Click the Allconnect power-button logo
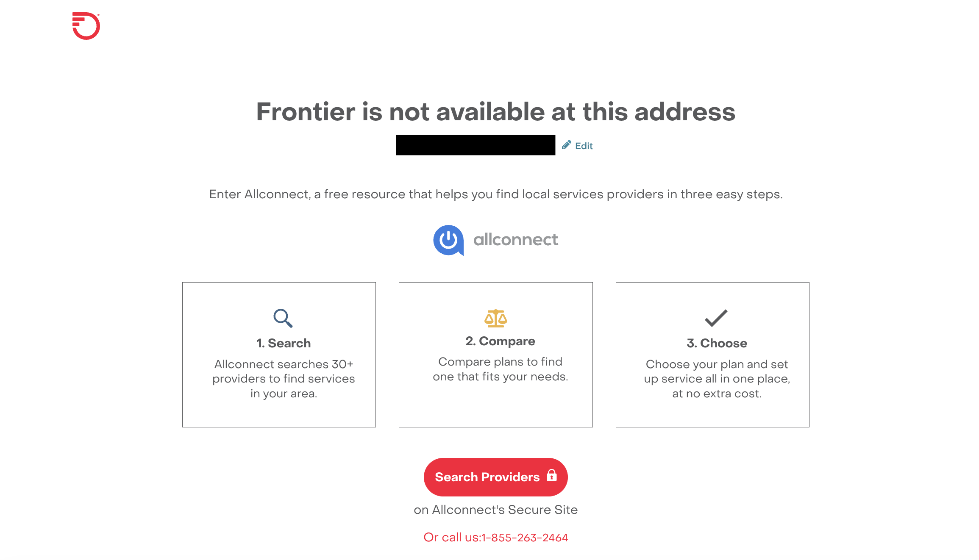This screenshot has height=560, width=979. (448, 240)
